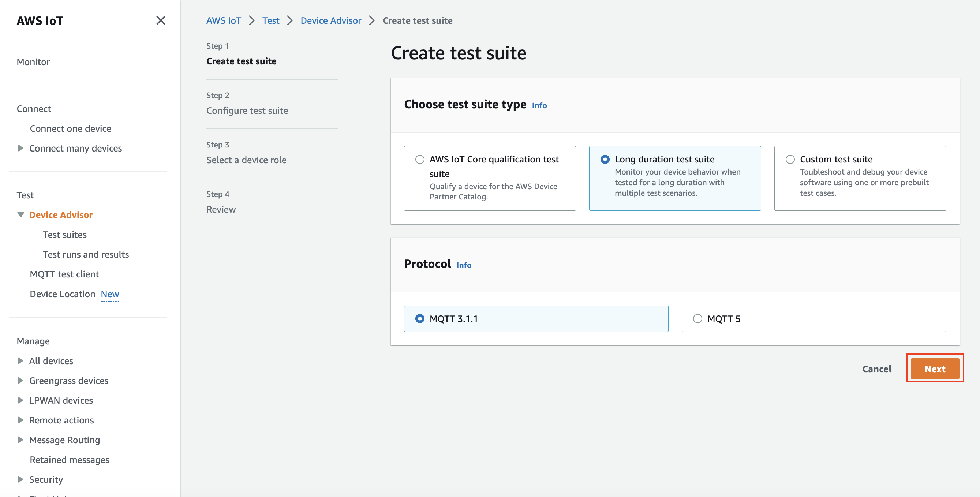
Task: Click the Test runs and results icon
Action: click(x=86, y=254)
